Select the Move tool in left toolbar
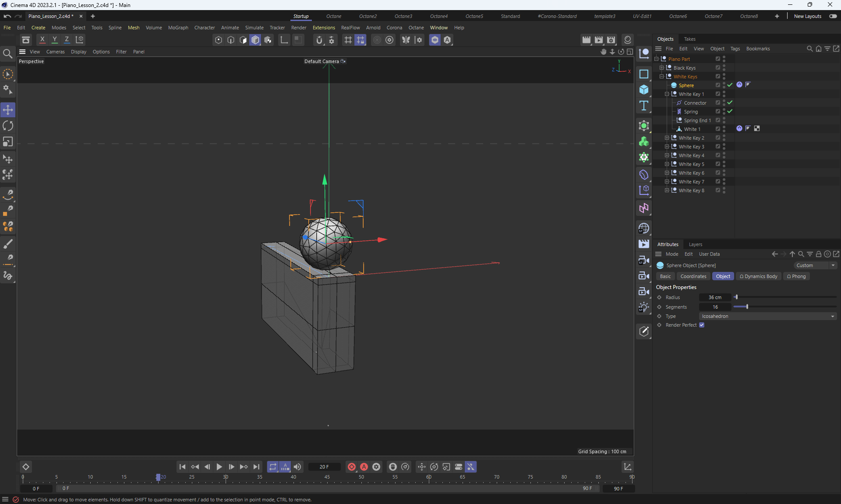This screenshot has width=841, height=504. [x=8, y=109]
